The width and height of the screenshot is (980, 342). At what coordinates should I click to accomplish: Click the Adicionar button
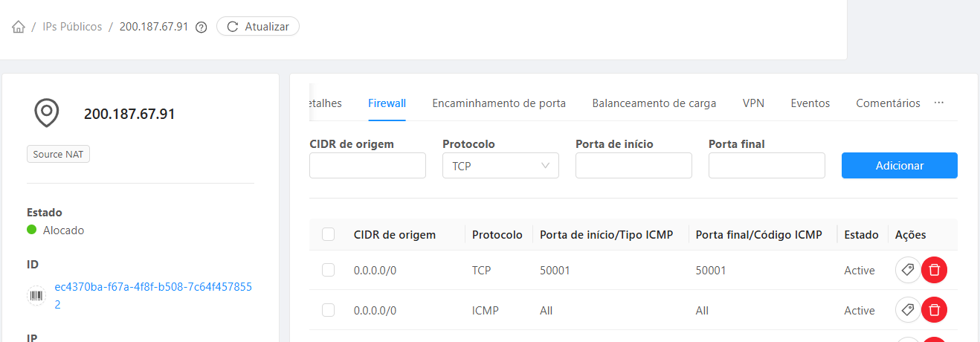click(899, 166)
